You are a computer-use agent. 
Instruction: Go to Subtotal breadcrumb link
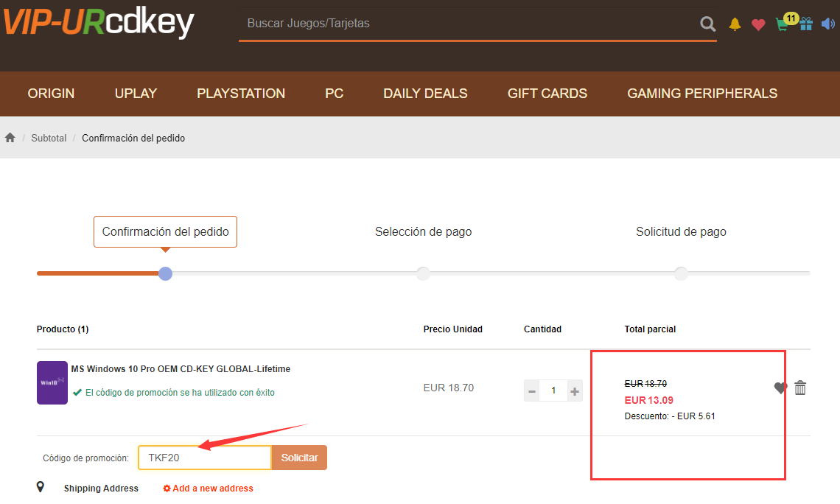(49, 139)
